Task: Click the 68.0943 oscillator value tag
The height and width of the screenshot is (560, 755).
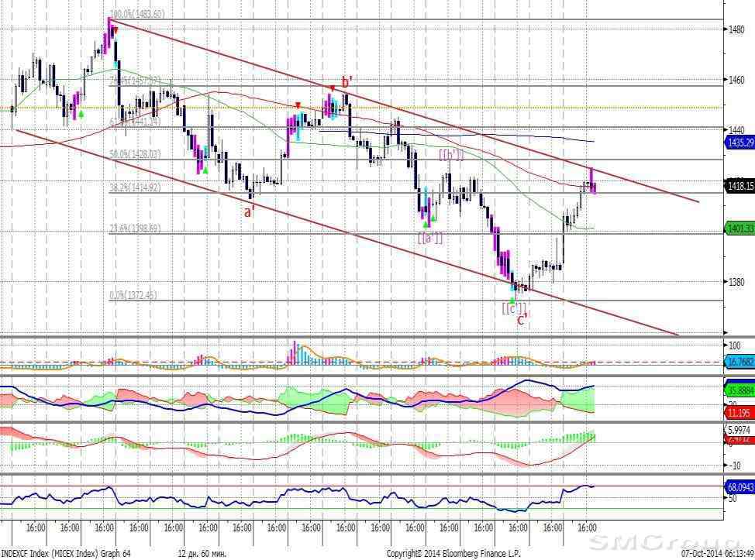Action: pyautogui.click(x=737, y=488)
